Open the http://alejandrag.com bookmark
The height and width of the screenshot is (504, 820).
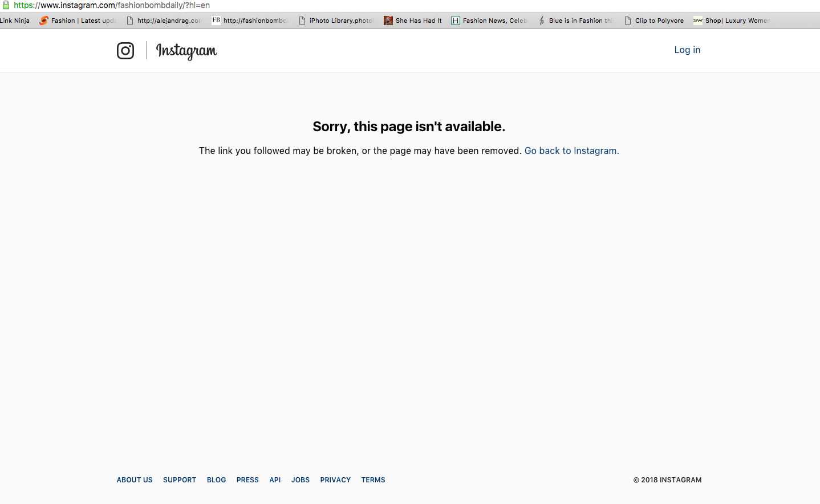tap(164, 21)
